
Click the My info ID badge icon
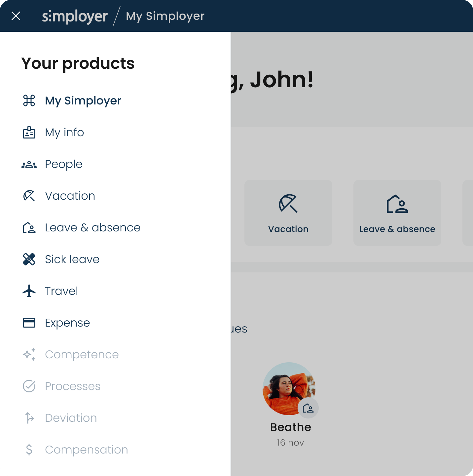click(x=29, y=132)
